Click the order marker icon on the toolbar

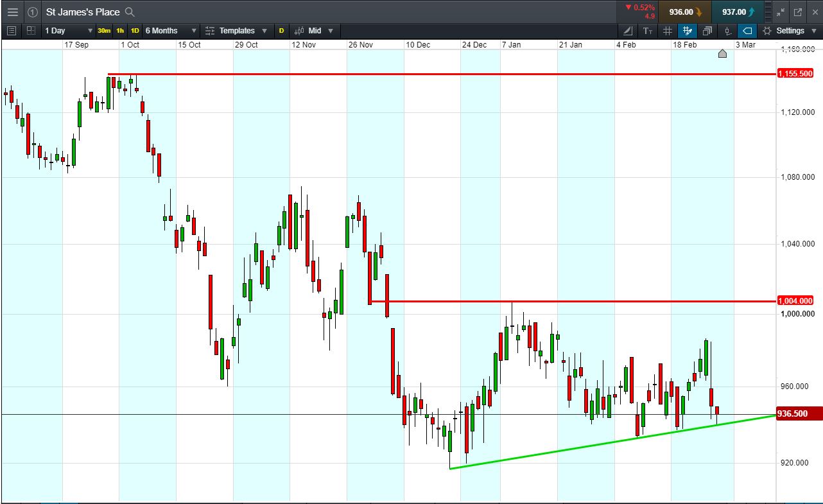[x=727, y=30]
